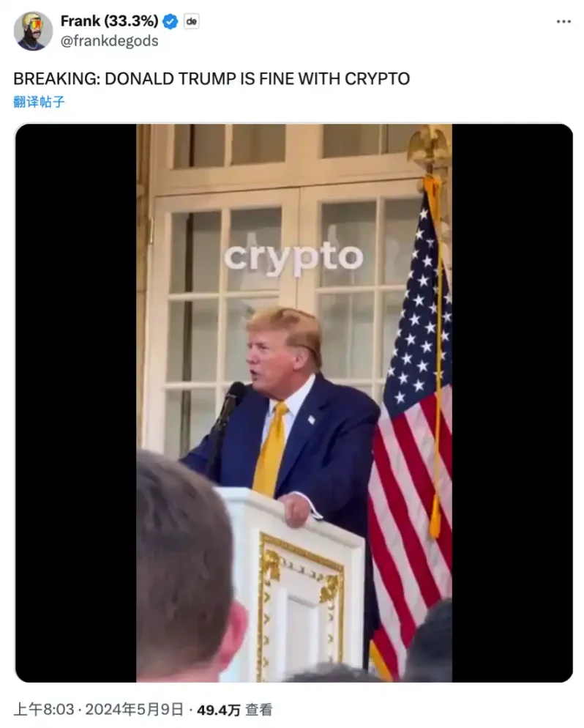This screenshot has width=584, height=728.
Task: Open the three-dot more options menu
Action: coord(564,21)
